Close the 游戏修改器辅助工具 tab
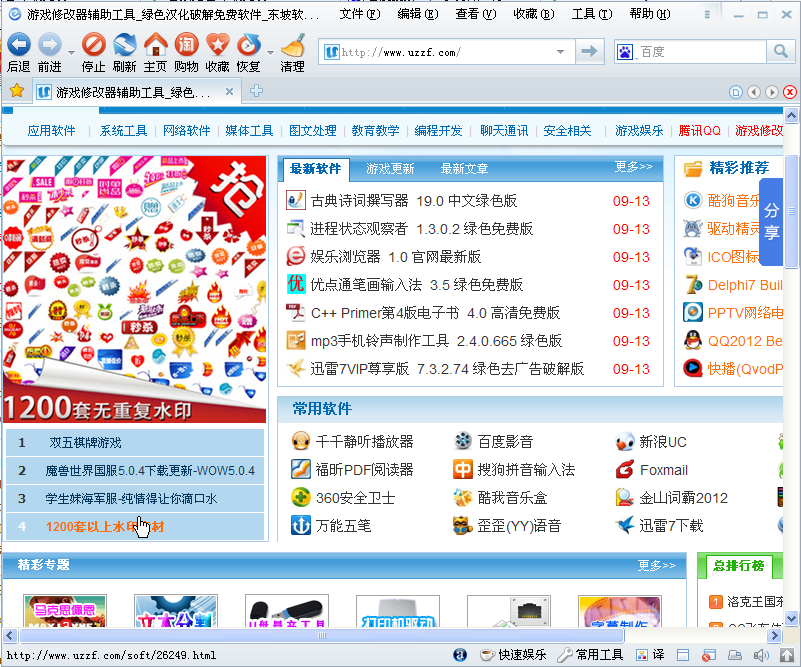The height and width of the screenshot is (667, 801). pos(229,91)
